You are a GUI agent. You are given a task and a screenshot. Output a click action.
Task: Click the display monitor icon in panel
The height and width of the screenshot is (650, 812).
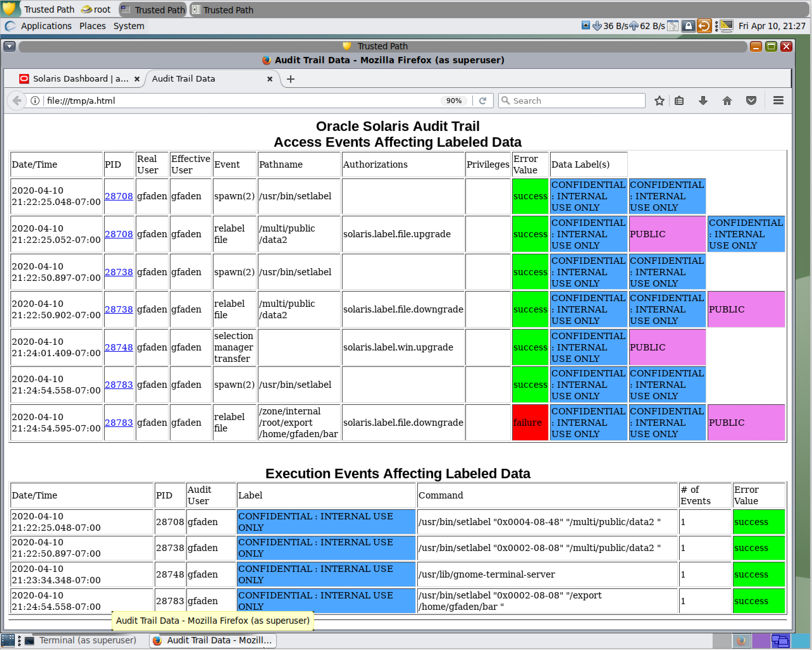pyautogui.click(x=727, y=26)
